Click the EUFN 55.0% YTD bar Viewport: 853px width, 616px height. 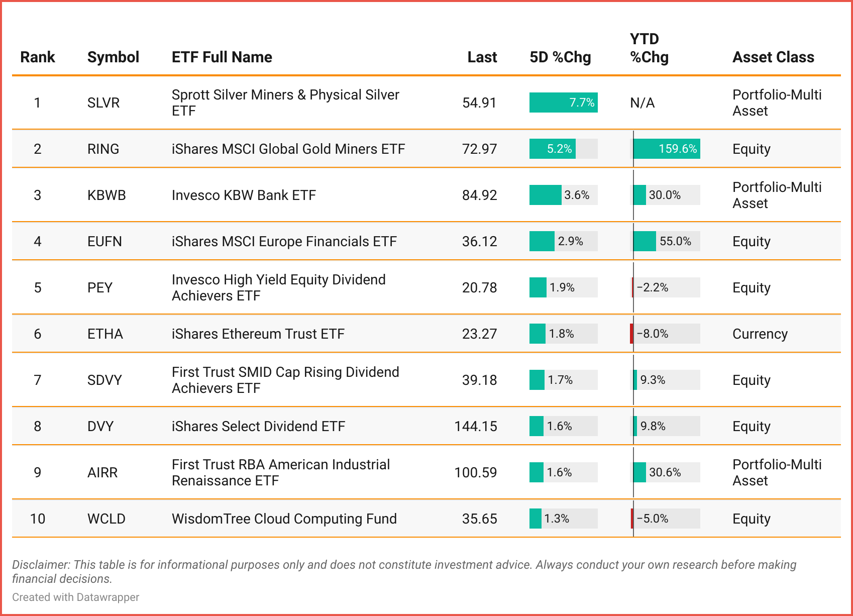(645, 241)
